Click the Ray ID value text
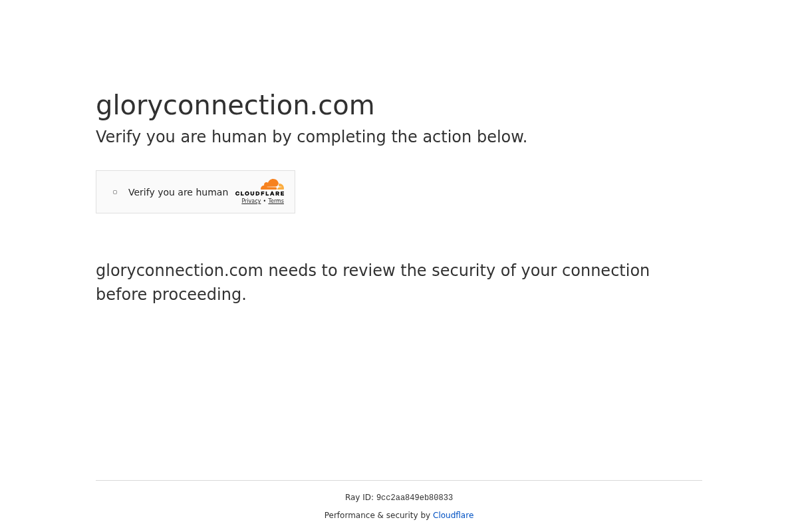 coord(414,497)
